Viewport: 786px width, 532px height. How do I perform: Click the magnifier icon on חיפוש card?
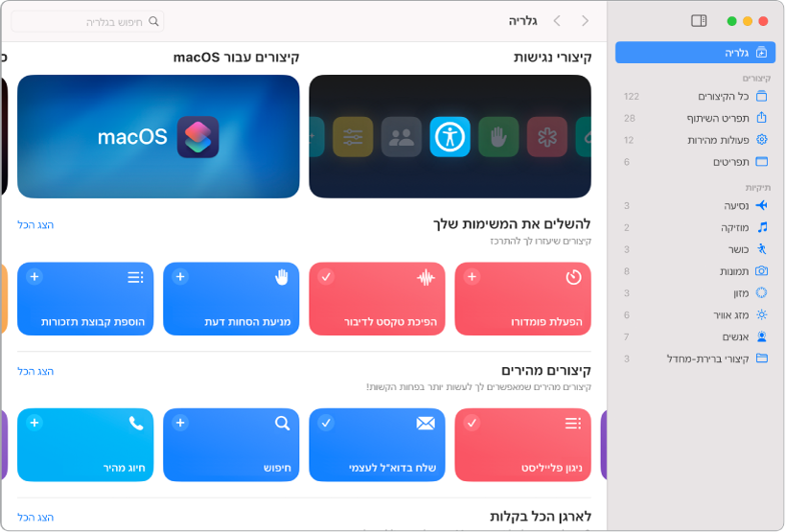tap(282, 423)
